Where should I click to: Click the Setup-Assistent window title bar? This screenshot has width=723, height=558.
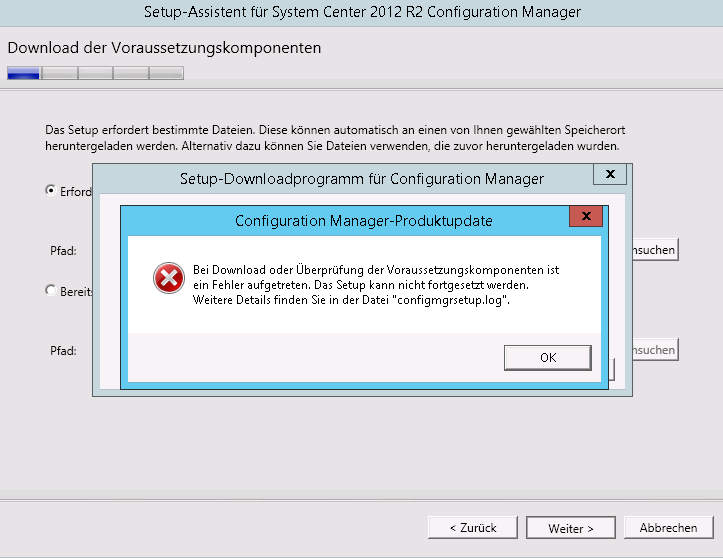[x=362, y=12]
